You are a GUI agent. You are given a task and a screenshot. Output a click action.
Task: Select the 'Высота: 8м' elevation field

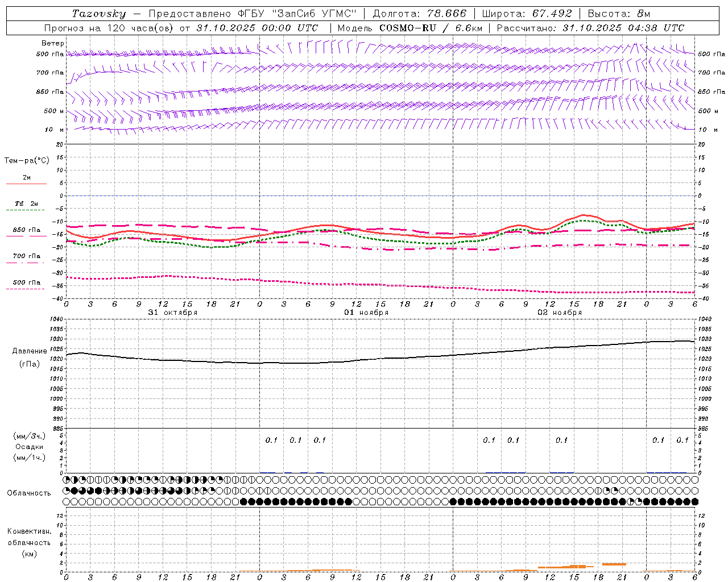(x=619, y=14)
